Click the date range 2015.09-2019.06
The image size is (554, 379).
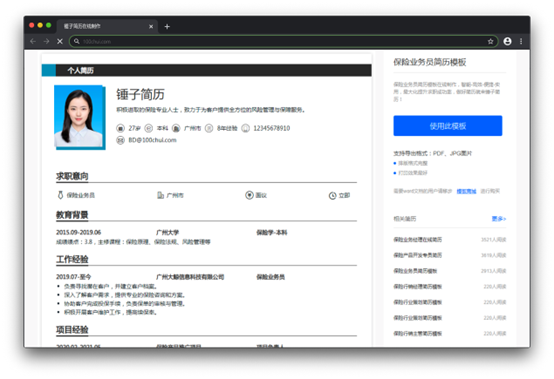point(78,232)
